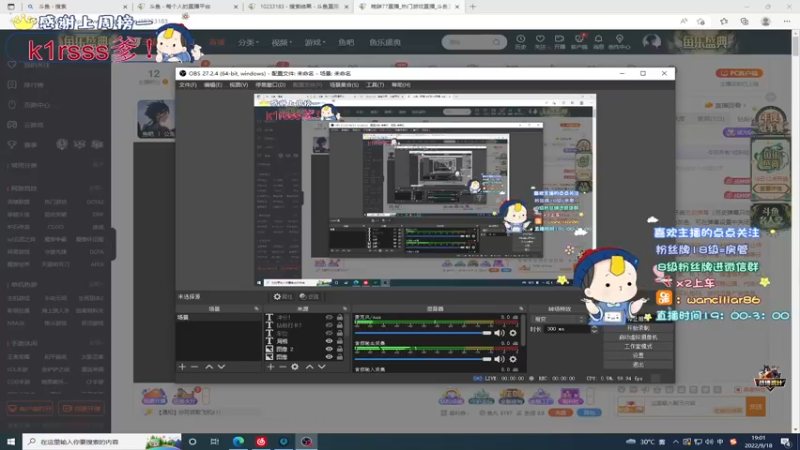
Task: Open OBS 停靠窗口(D) menu
Action: pos(270,85)
